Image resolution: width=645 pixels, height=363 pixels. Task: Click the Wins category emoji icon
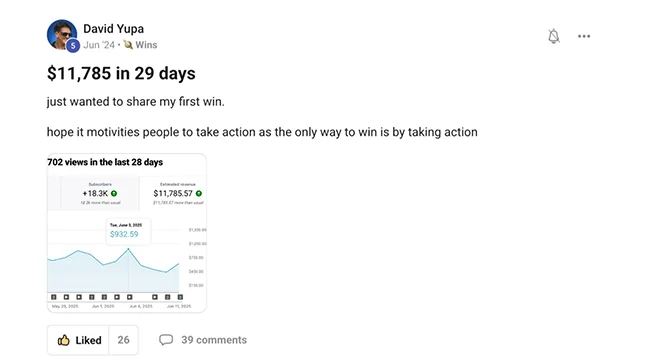coord(128,44)
